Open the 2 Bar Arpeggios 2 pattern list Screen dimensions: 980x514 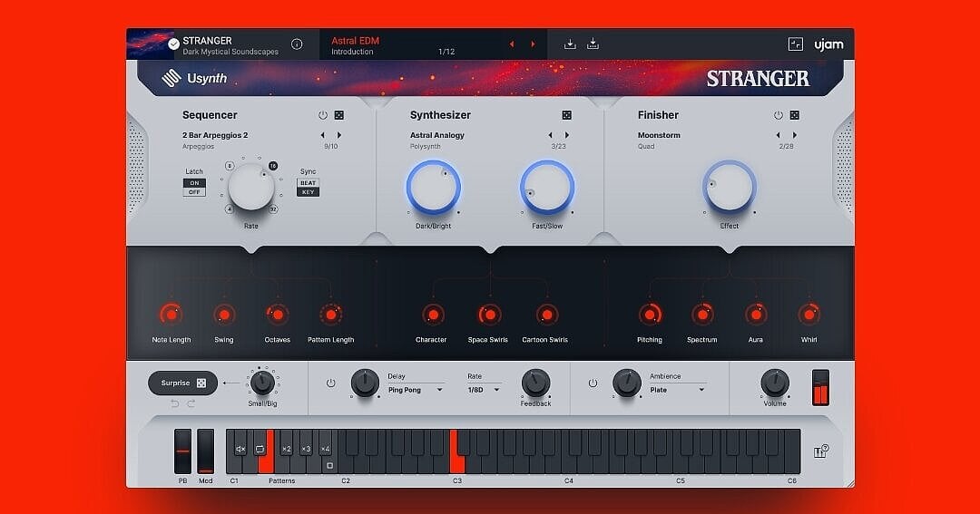(215, 135)
